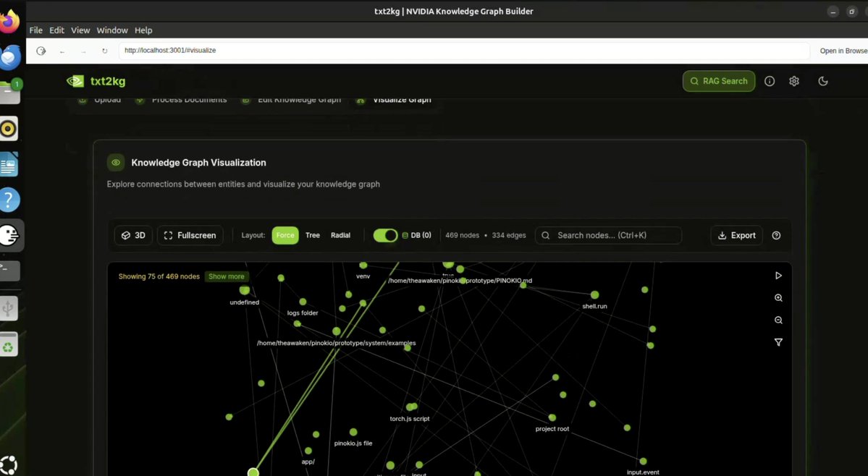Open Terminal from the dock
868x476 pixels.
[9, 271]
